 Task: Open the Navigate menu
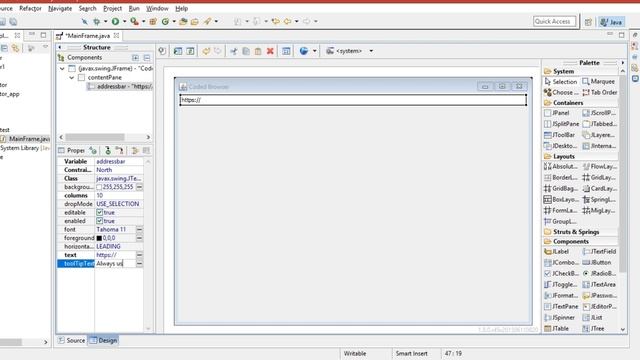coord(60,8)
